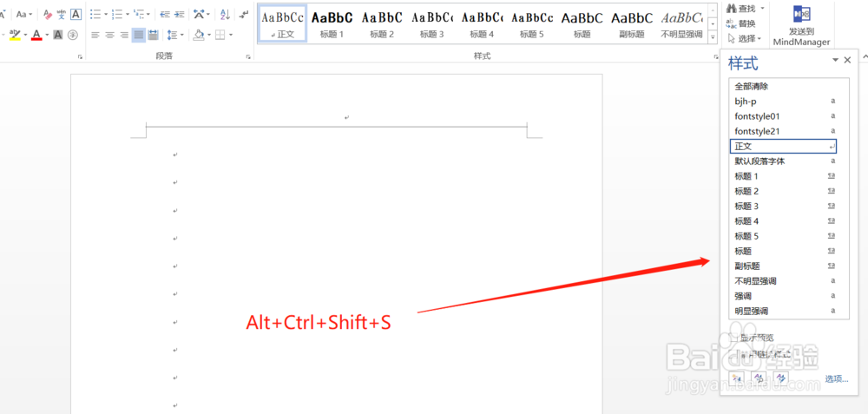Click the Bullets list icon
Image resolution: width=868 pixels, height=414 pixels.
(x=95, y=15)
